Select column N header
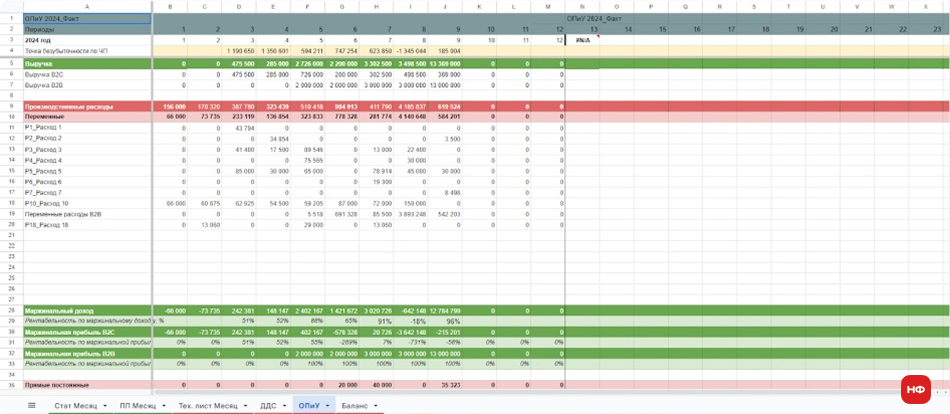 [582, 6]
